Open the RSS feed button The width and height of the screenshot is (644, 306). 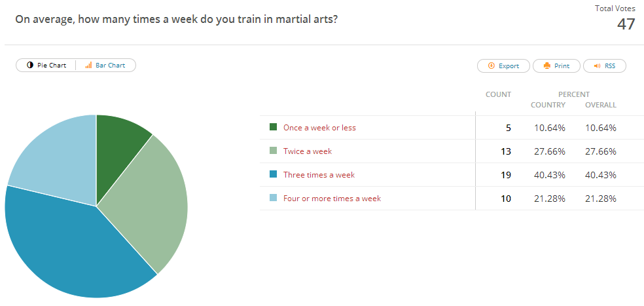click(x=604, y=66)
